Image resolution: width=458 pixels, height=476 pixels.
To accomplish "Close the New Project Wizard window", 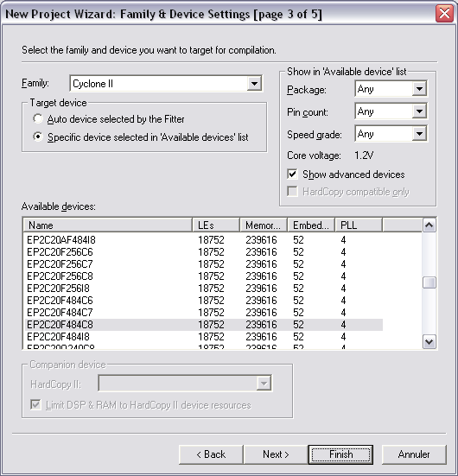I will (444, 14).
